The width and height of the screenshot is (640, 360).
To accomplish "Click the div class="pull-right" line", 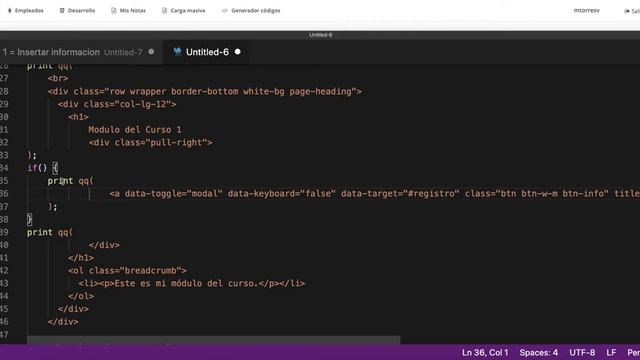I will pos(150,142).
